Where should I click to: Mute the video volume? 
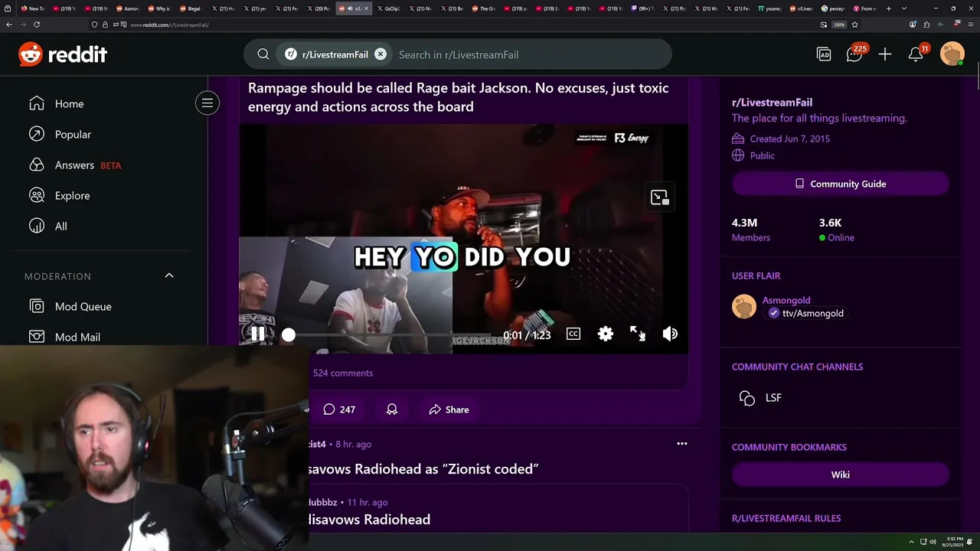[670, 334]
